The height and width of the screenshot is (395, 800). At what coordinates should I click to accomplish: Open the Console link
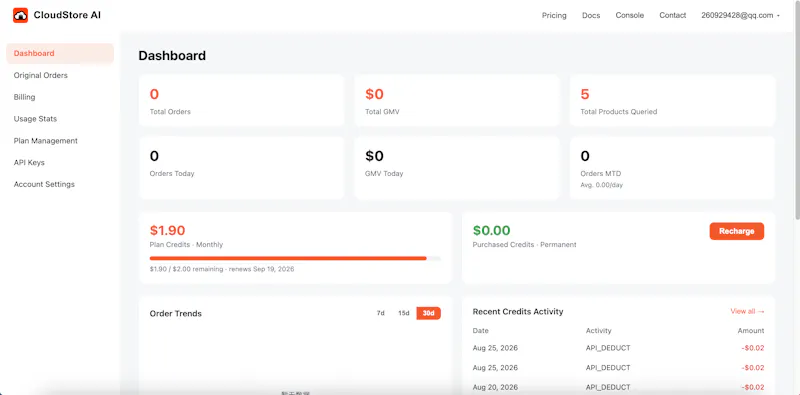tap(630, 15)
